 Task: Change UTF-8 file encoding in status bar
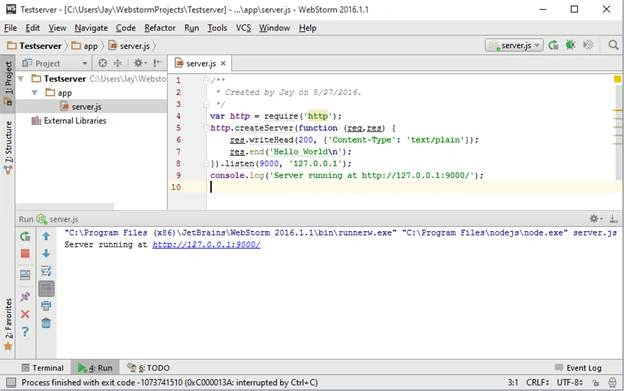[570, 382]
